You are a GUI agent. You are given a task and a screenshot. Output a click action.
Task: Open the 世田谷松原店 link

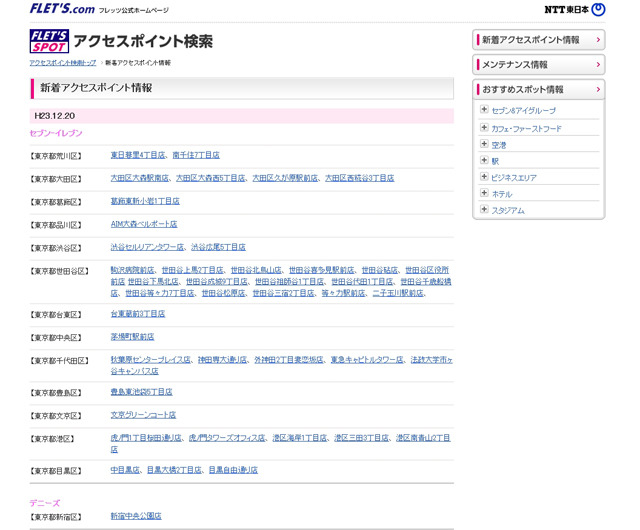[x=224, y=293]
